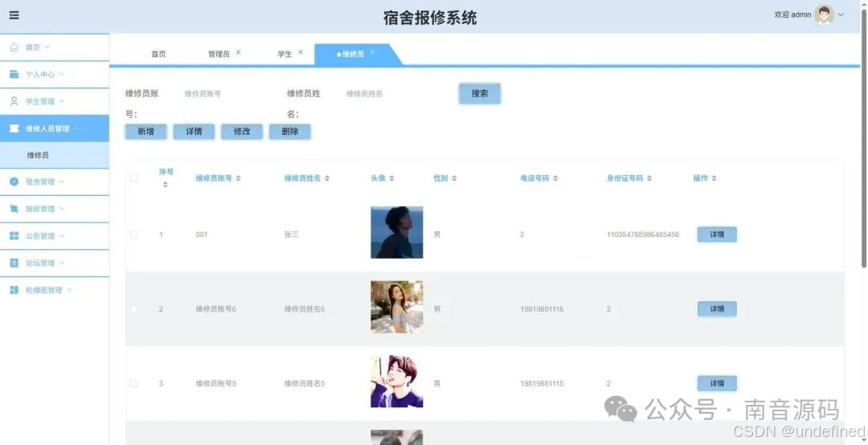Click the 维修人员管理 ticket icon
Screen dimensions: 868x445
tap(14, 129)
